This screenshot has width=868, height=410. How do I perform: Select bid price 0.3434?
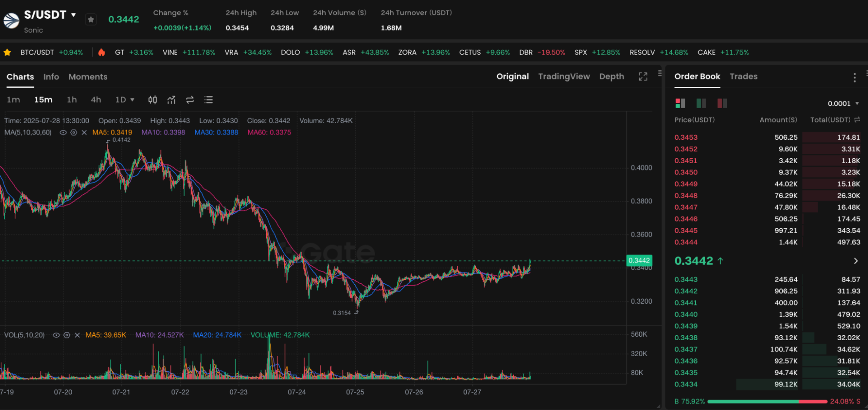tap(686, 384)
